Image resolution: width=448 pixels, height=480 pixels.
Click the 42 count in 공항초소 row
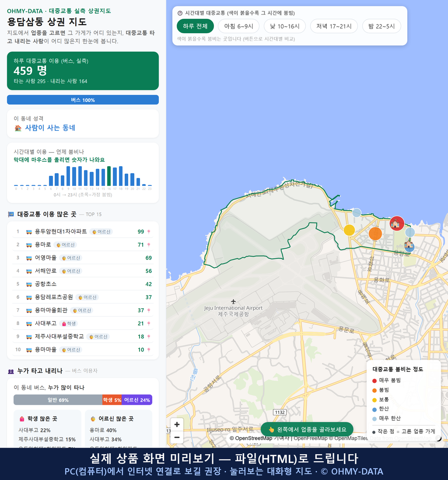149,284
